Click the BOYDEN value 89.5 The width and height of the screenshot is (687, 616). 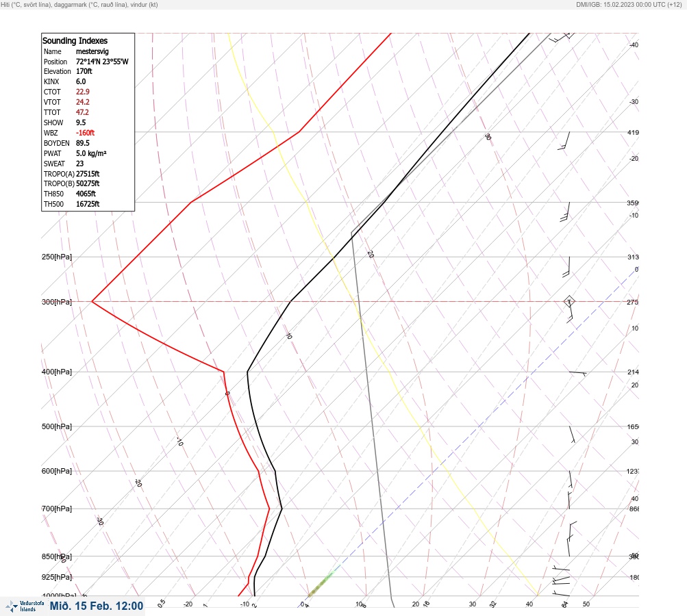click(82, 143)
